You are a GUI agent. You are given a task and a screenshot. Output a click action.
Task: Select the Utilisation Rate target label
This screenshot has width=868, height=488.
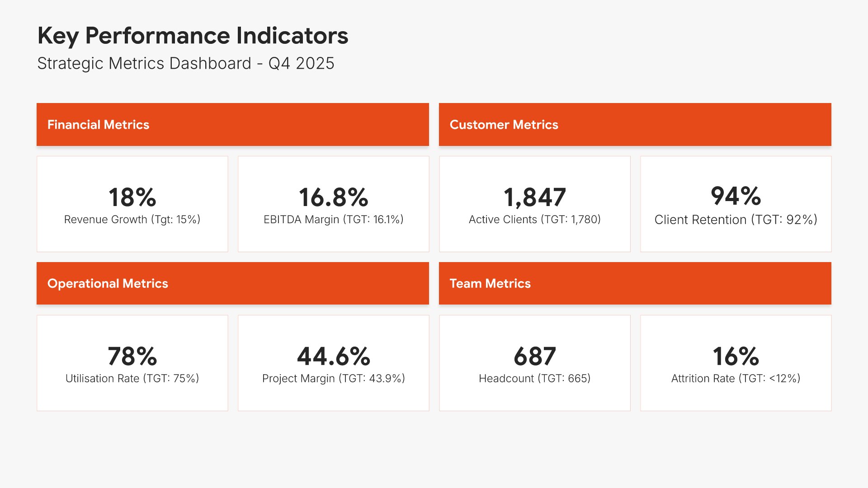click(x=132, y=379)
